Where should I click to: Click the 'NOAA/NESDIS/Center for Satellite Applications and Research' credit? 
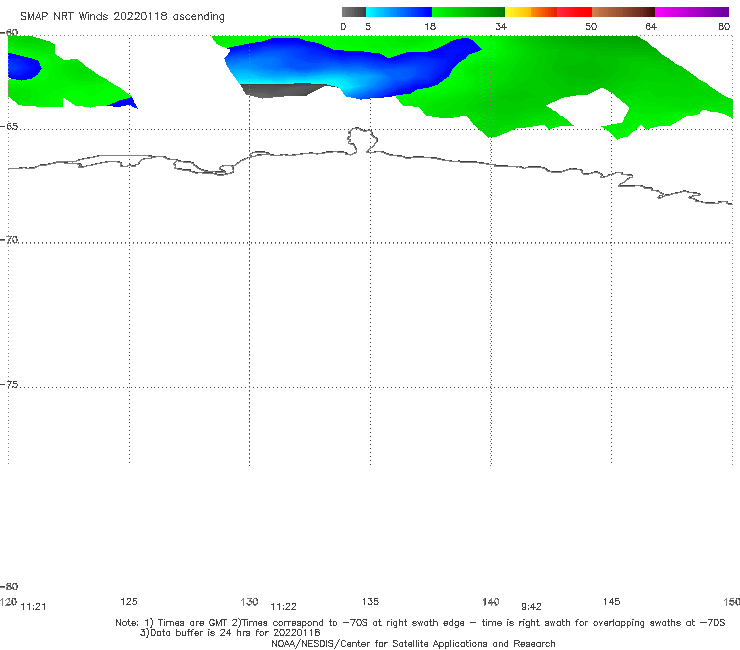413,643
